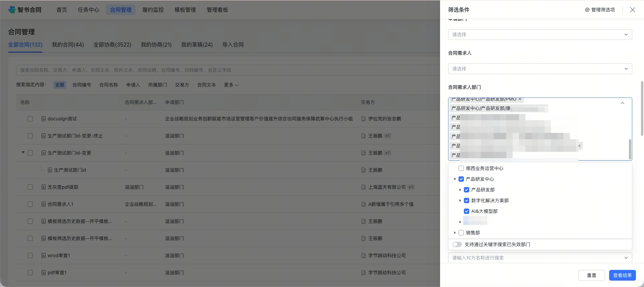Switch to 我的草稿(24) tab
Image resolution: width=644 pixels, height=287 pixels.
[197, 45]
